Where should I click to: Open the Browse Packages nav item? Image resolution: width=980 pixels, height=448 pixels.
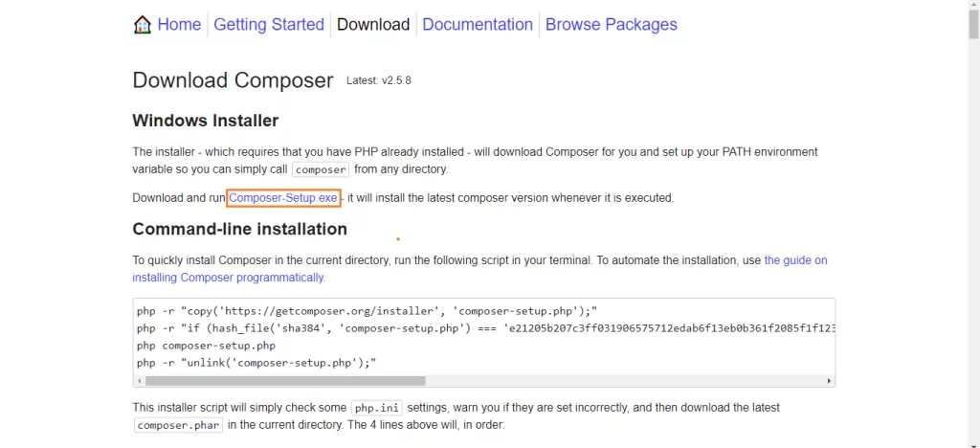[612, 24]
